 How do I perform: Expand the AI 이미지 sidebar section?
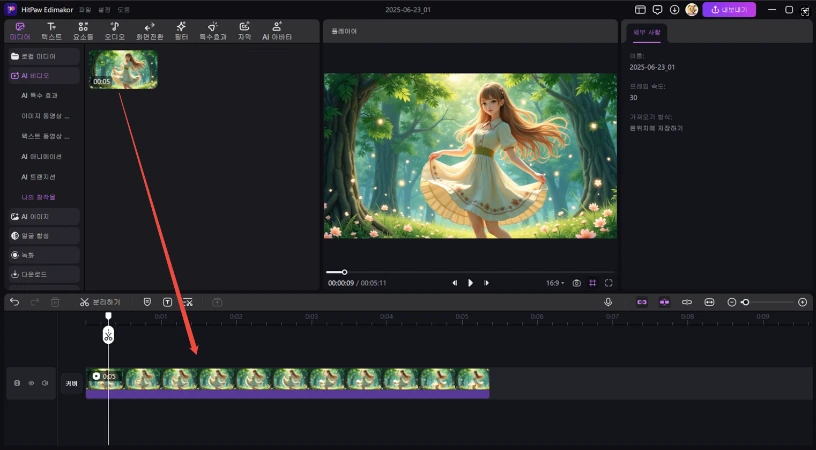coord(44,216)
